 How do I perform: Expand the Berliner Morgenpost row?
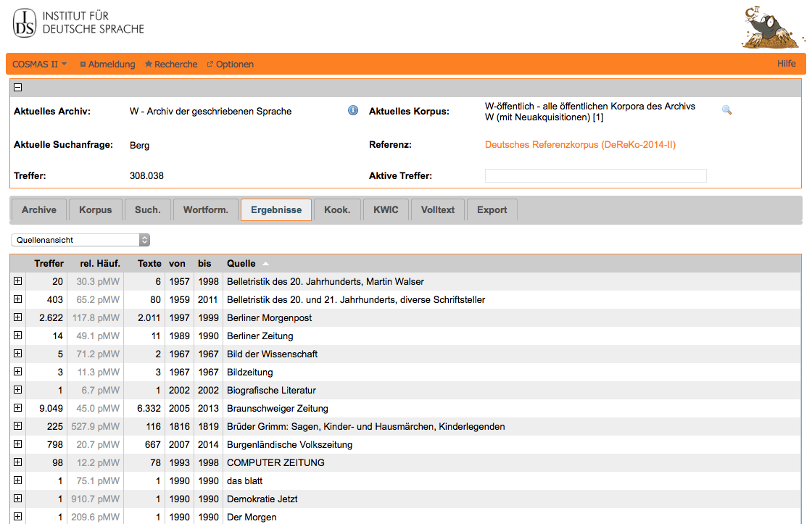[x=17, y=317]
